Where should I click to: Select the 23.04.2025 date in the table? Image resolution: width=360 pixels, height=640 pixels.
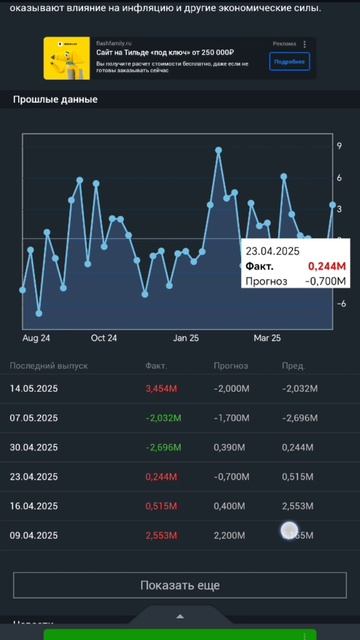click(x=34, y=477)
